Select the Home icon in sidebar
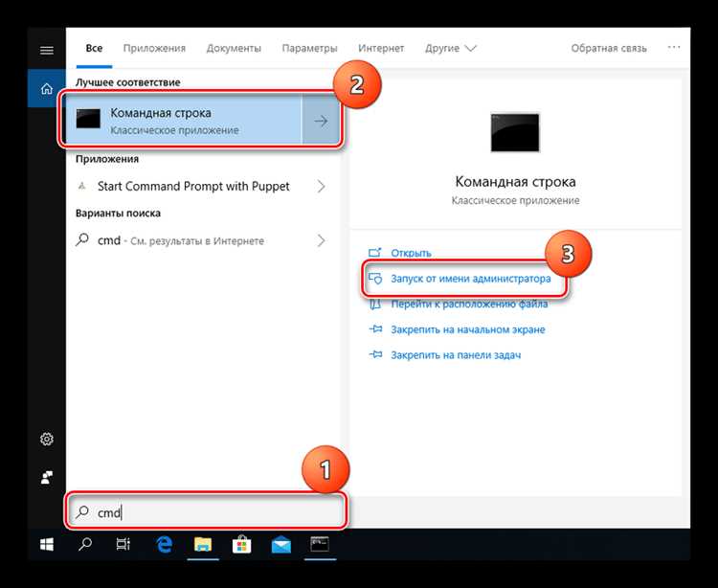The height and width of the screenshot is (588, 718). (47, 88)
